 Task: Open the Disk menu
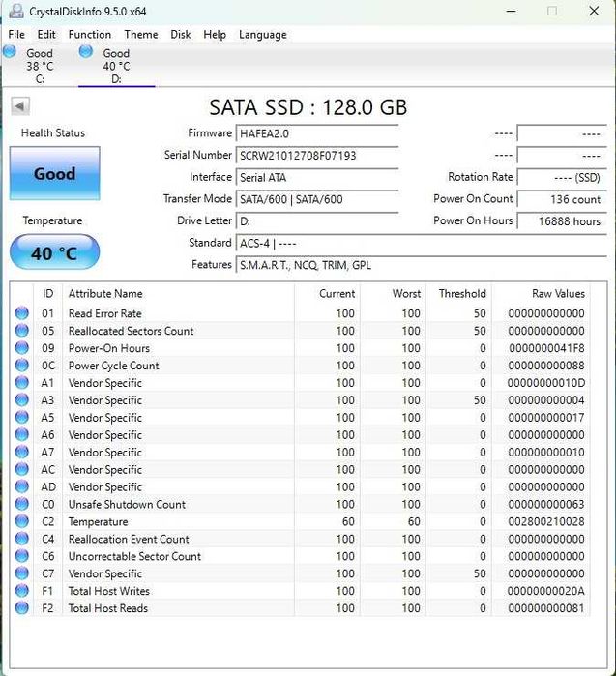(x=181, y=35)
